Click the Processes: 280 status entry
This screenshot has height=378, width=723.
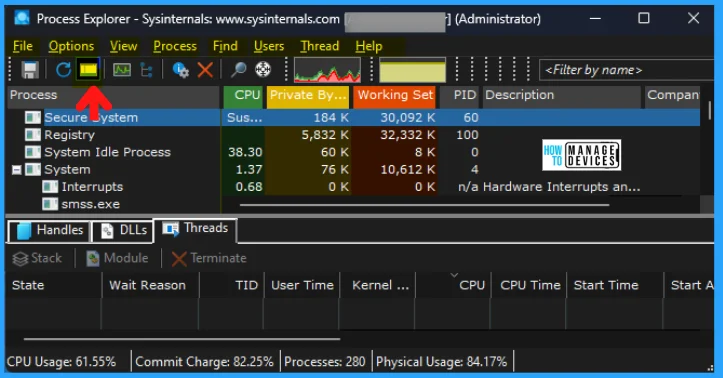tap(325, 362)
